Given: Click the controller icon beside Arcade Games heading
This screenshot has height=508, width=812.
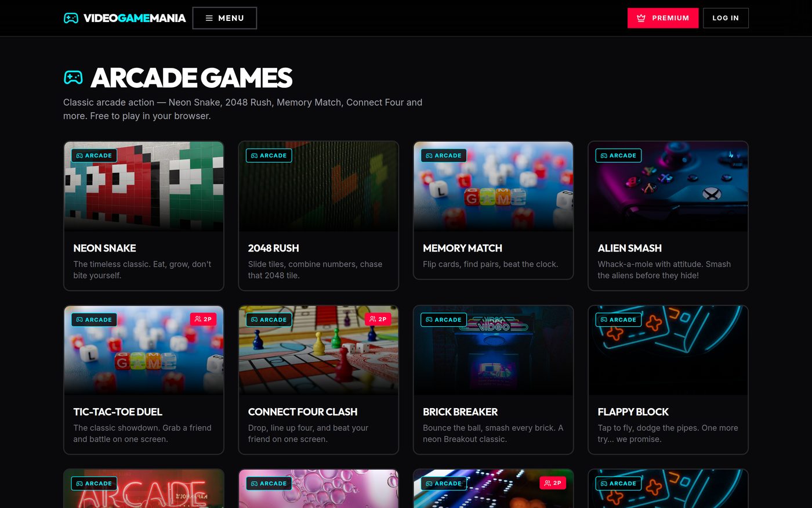Looking at the screenshot, I should click(73, 77).
